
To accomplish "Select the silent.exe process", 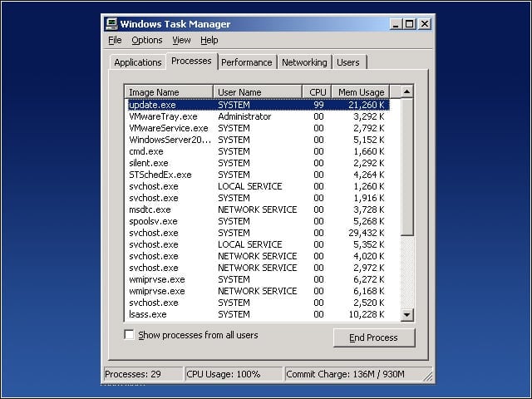I will (x=259, y=163).
